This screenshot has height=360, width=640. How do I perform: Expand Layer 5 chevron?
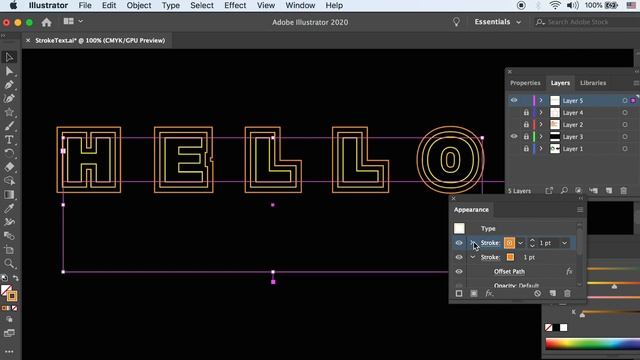pos(541,100)
